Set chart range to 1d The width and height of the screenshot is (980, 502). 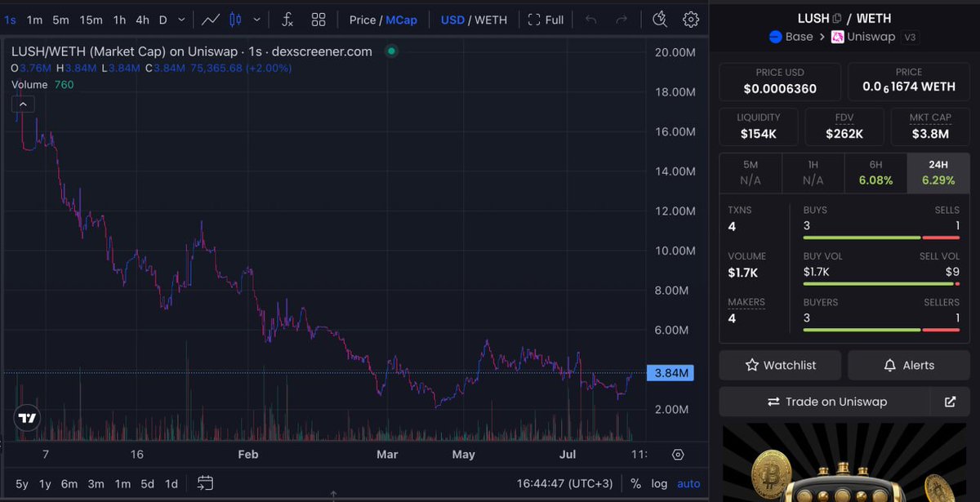[x=171, y=483]
